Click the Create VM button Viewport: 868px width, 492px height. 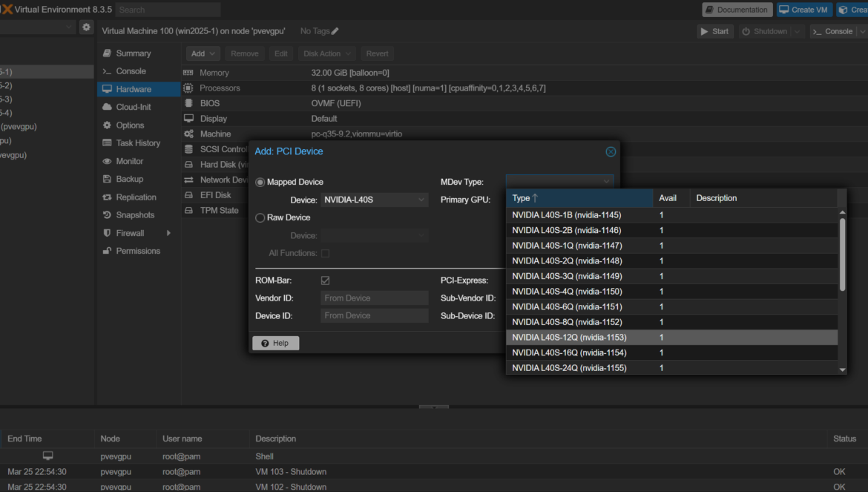click(804, 10)
